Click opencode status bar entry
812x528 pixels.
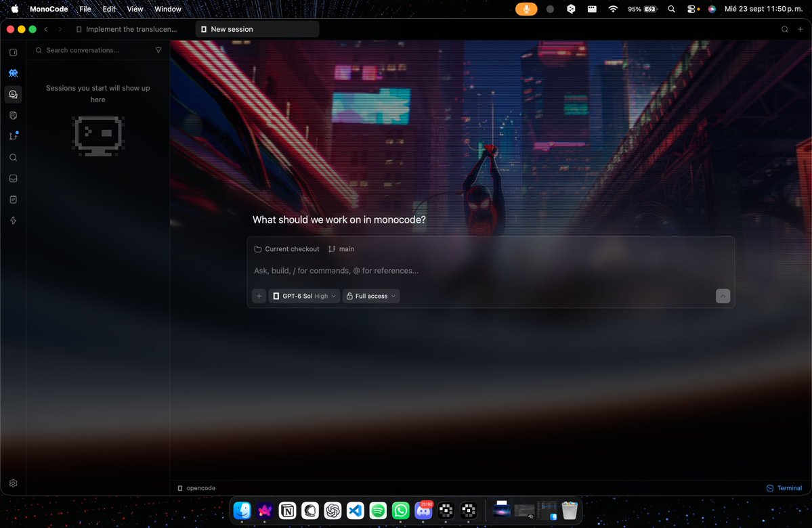196,488
